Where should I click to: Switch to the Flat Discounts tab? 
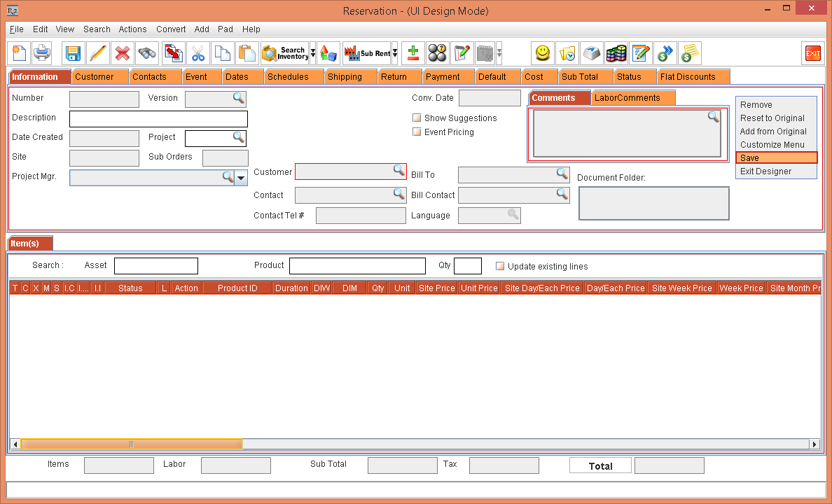click(x=693, y=77)
